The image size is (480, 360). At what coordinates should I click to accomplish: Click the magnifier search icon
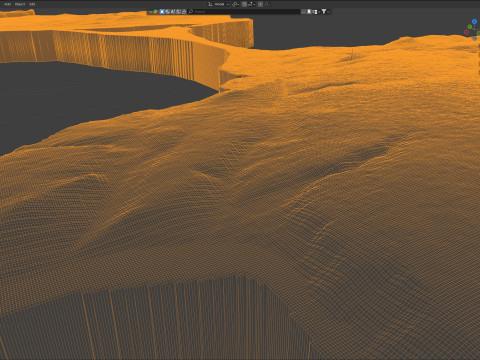coord(191,12)
